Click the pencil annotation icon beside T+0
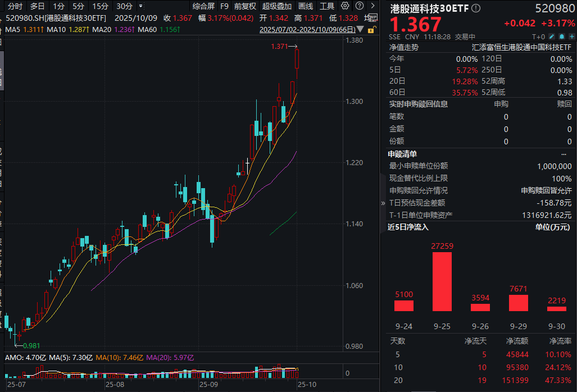 click(552, 36)
